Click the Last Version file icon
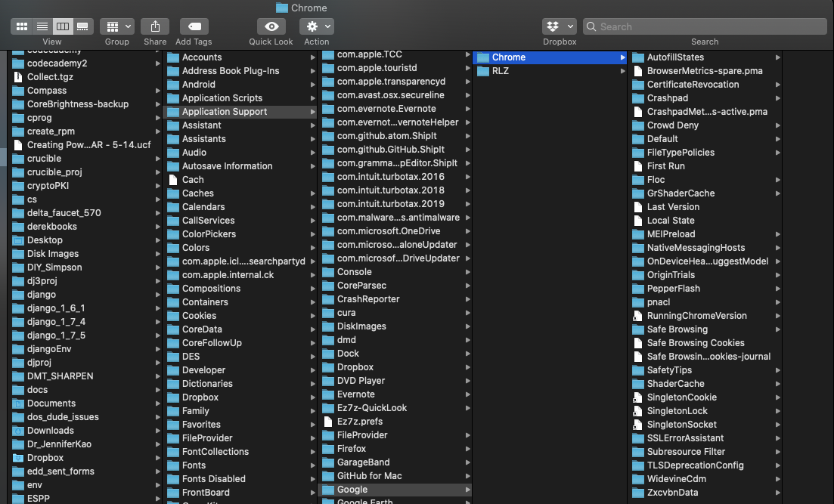The height and width of the screenshot is (504, 834). coord(638,207)
